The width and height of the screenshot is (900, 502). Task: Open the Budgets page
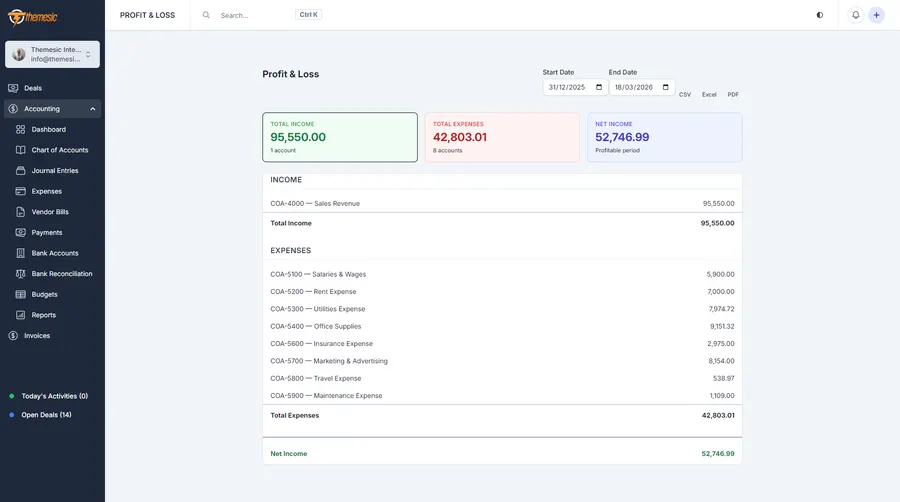coord(44,295)
